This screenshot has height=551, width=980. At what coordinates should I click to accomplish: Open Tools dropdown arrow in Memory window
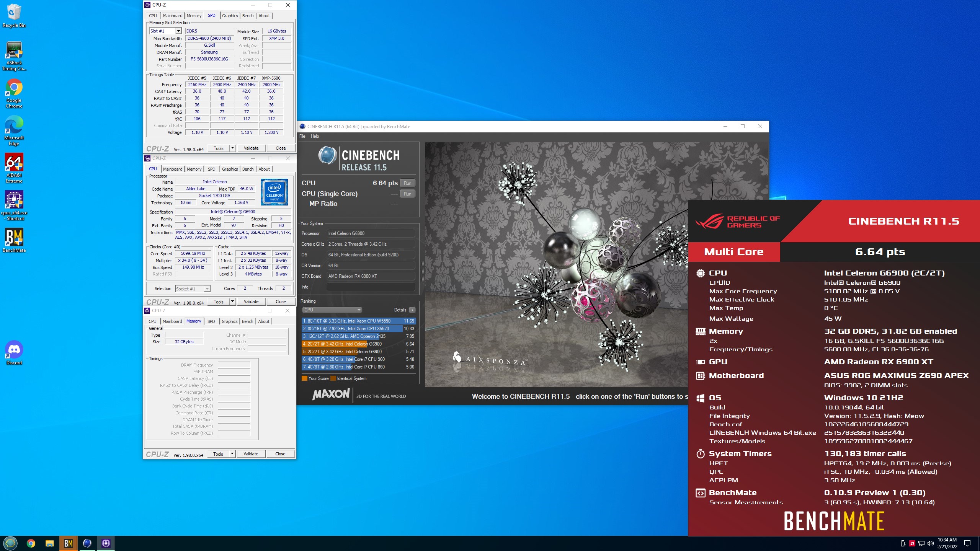[x=232, y=454]
